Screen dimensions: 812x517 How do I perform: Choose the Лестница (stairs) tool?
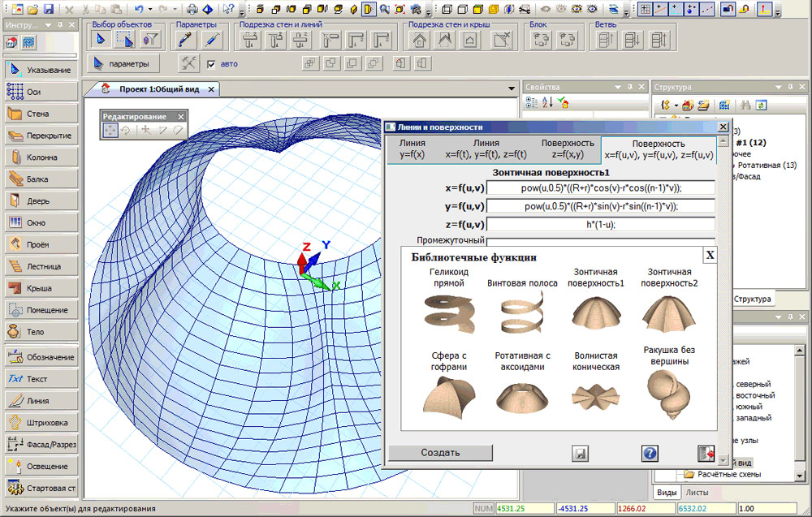coord(41,266)
